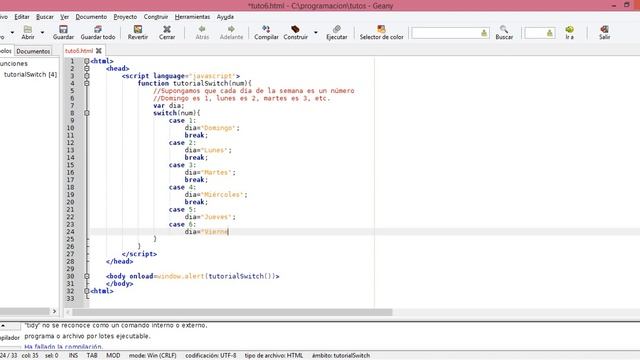Click 'ámbito: tutorialSwitch' in status bar

341,356
